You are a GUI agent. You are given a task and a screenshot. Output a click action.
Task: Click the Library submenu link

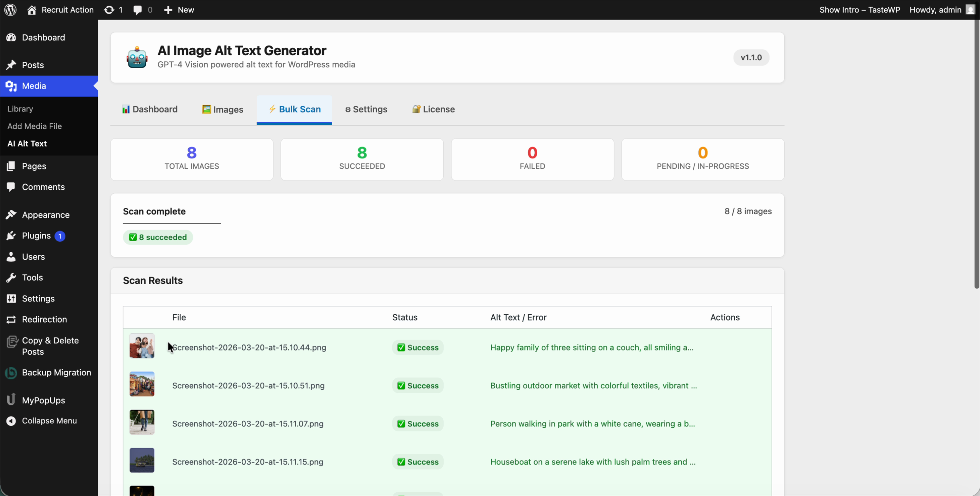(x=20, y=109)
